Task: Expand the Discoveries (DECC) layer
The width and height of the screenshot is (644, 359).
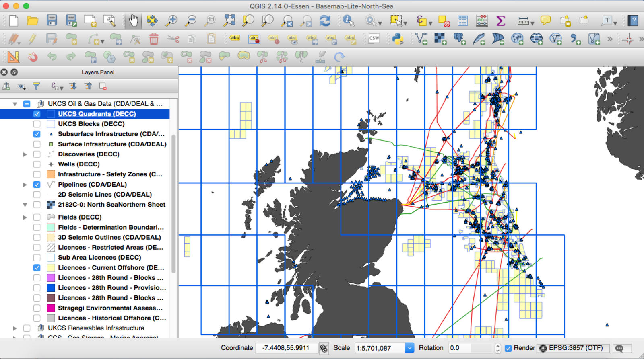Action: coord(25,154)
